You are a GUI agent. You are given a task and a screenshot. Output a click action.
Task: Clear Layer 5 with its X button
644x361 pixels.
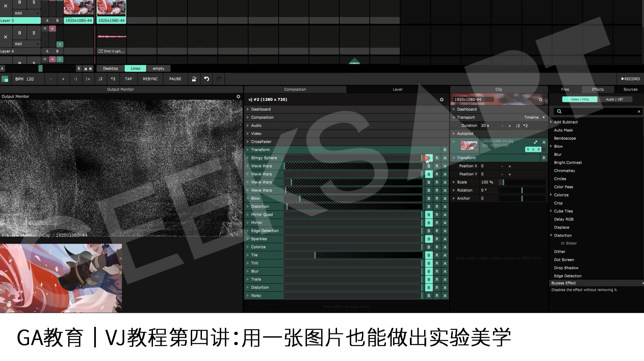click(x=5, y=6)
